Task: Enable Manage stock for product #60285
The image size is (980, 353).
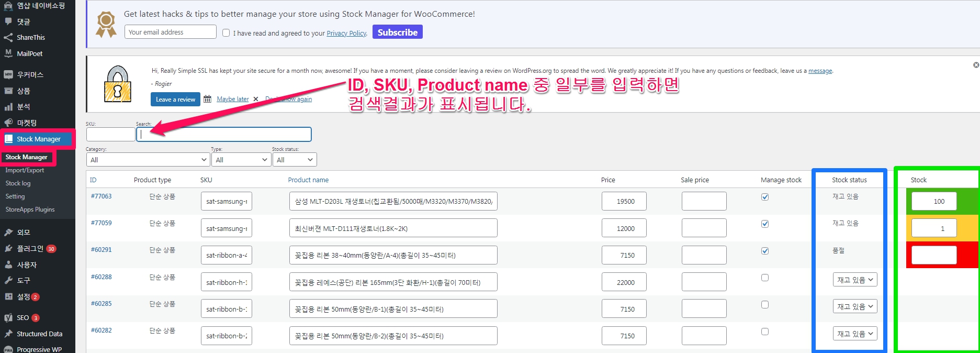Action: point(765,304)
